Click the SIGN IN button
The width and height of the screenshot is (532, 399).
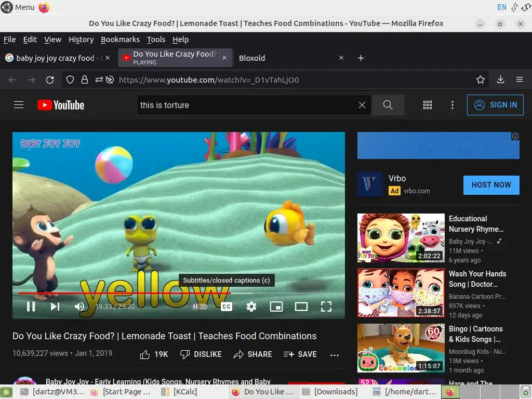pyautogui.click(x=495, y=105)
